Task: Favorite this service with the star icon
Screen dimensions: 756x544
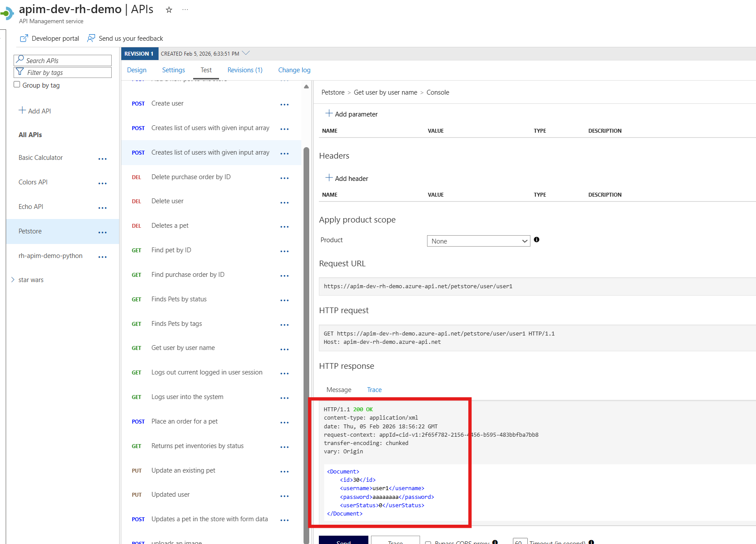Action: coord(169,10)
